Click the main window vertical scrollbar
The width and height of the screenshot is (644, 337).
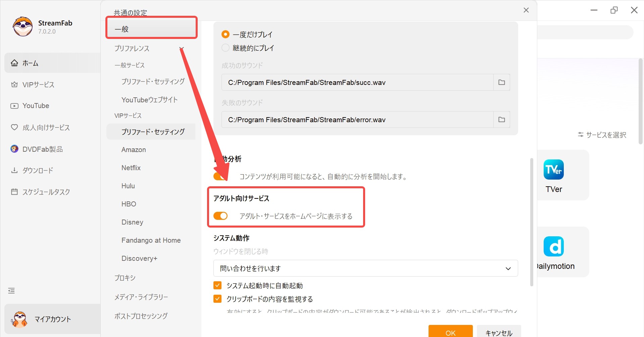[x=640, y=101]
